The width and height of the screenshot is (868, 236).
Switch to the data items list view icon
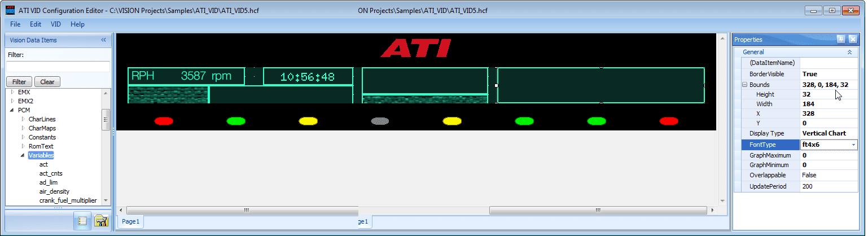coord(83,221)
